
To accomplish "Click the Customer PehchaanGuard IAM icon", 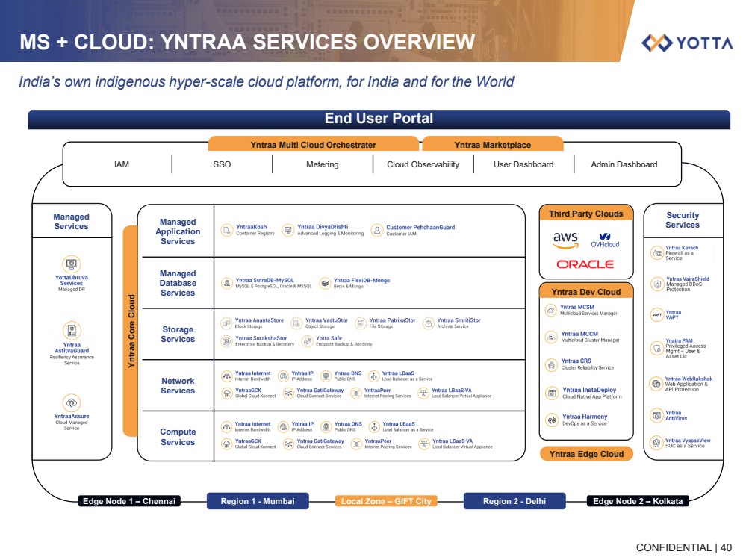I will [x=378, y=231].
